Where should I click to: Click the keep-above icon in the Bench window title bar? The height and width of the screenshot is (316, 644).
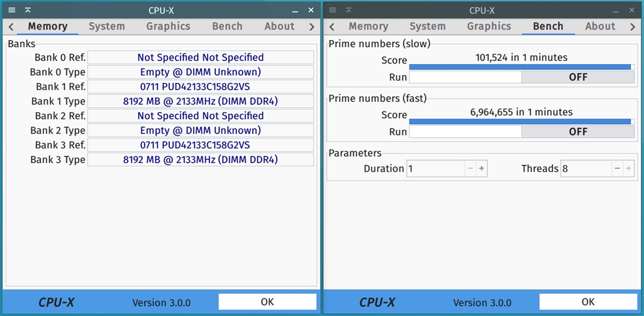point(349,10)
